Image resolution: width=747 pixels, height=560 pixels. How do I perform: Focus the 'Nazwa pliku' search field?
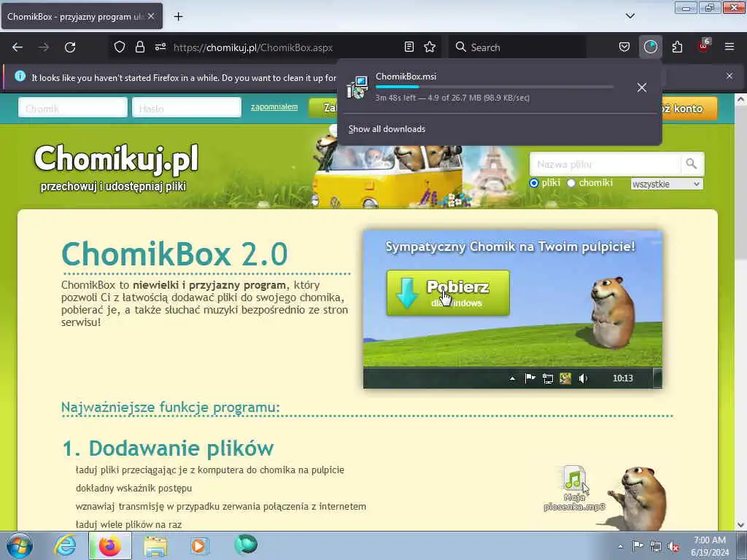(x=605, y=164)
